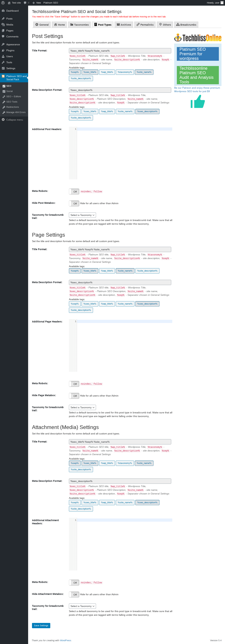Click the SEO – Editors pencil icon

point(4,97)
